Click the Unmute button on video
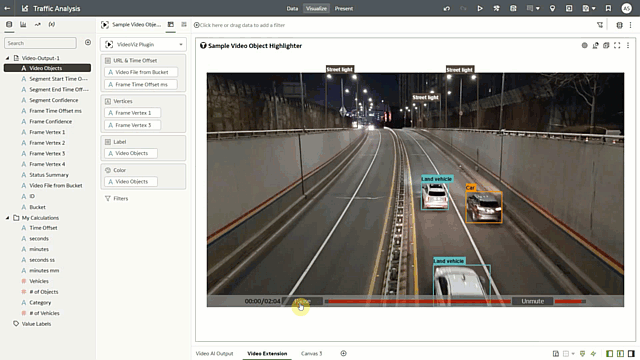Viewport: 640px width, 360px height. pos(532,301)
